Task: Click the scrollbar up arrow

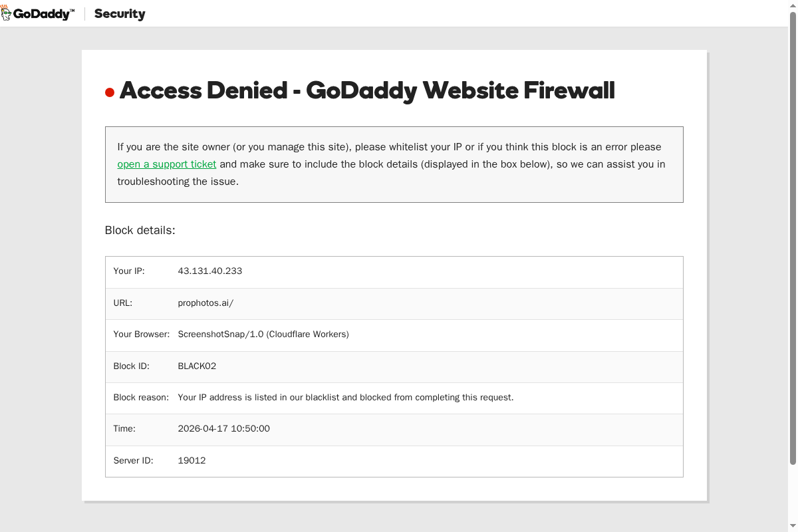Action: [793, 5]
